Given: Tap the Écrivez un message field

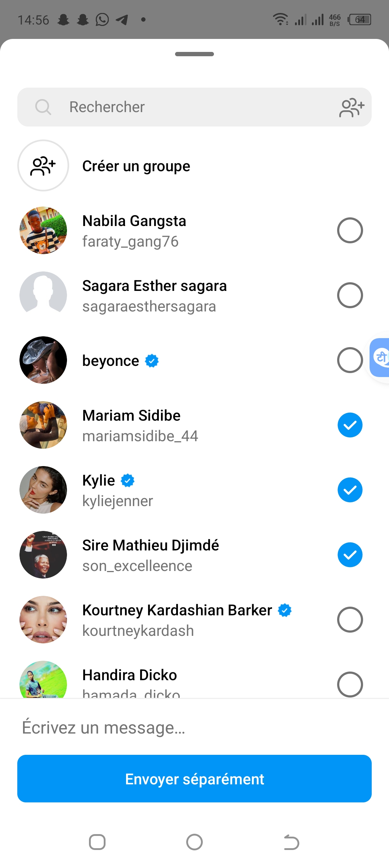Looking at the screenshot, I should click(x=194, y=727).
